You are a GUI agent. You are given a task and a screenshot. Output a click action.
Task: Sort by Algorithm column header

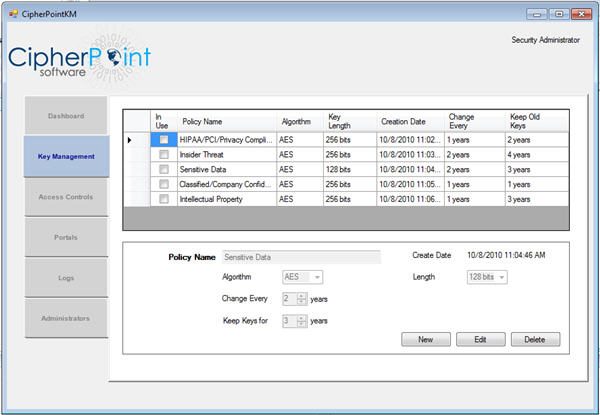pyautogui.click(x=300, y=122)
